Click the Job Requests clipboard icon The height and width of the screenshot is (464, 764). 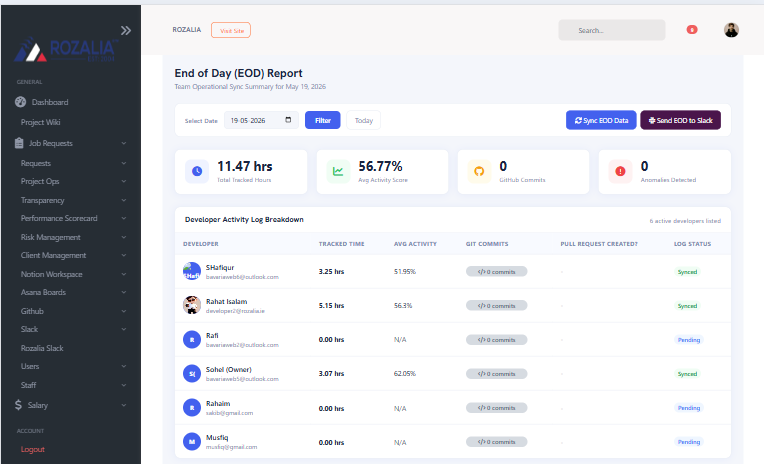click(19, 143)
